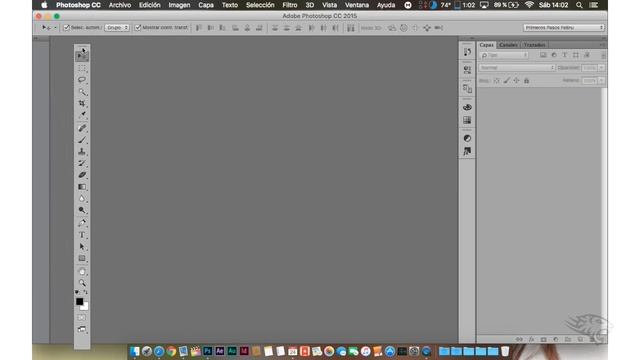Image resolution: width=640 pixels, height=360 pixels.
Task: Select the Blur tool
Action: coord(82,198)
